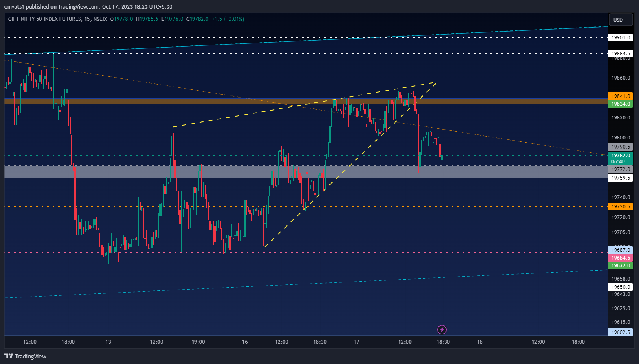Select the orange 19841.0 price label
The width and height of the screenshot is (639, 364).
[x=620, y=96]
